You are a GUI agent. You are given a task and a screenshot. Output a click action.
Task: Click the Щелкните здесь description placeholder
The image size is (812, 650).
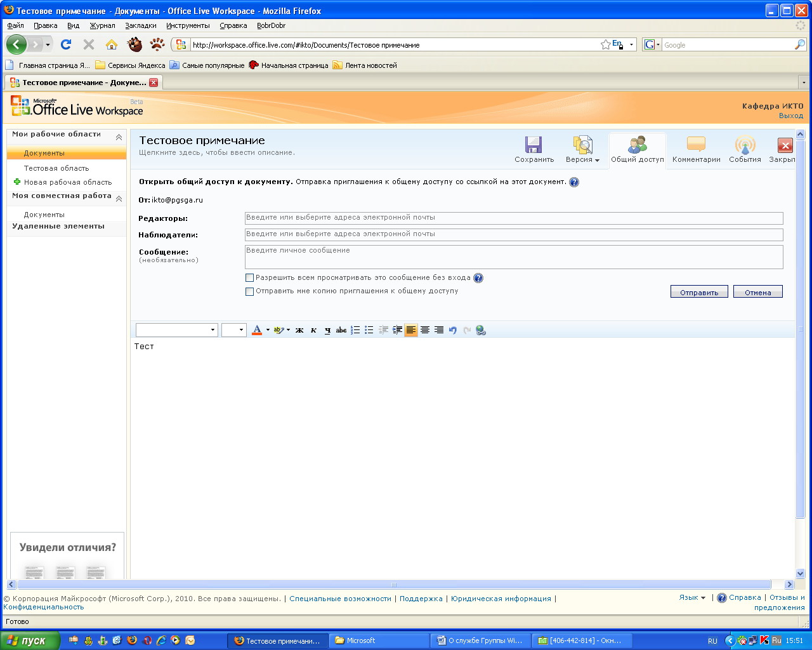[x=217, y=153]
